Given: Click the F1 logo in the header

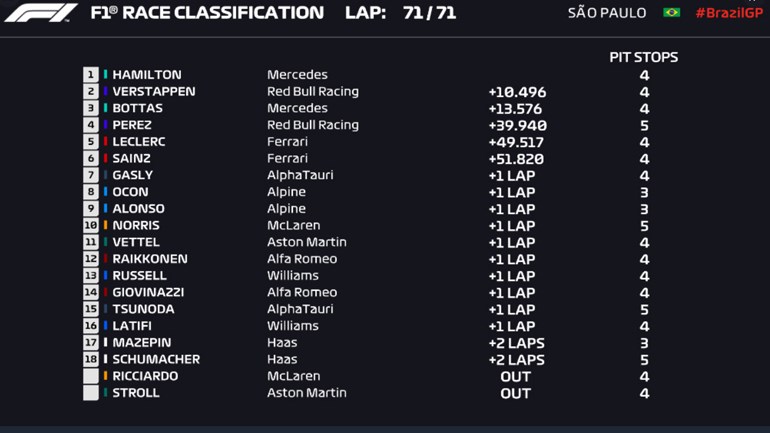Looking at the screenshot, I should (40, 13).
